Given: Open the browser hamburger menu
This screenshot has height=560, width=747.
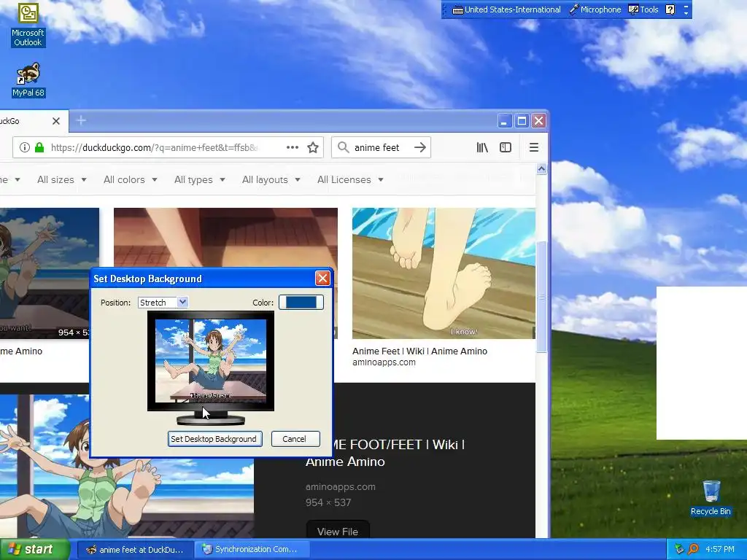Looking at the screenshot, I should [533, 147].
